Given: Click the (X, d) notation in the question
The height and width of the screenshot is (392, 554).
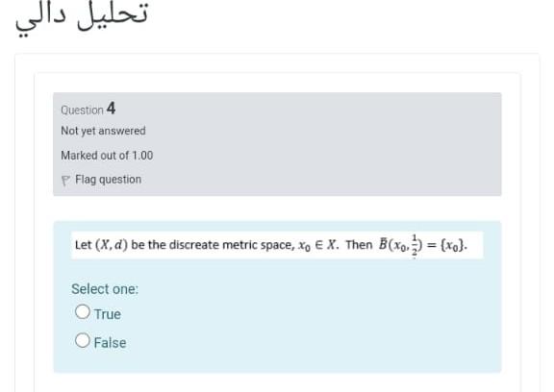Looking at the screenshot, I should (112, 245).
